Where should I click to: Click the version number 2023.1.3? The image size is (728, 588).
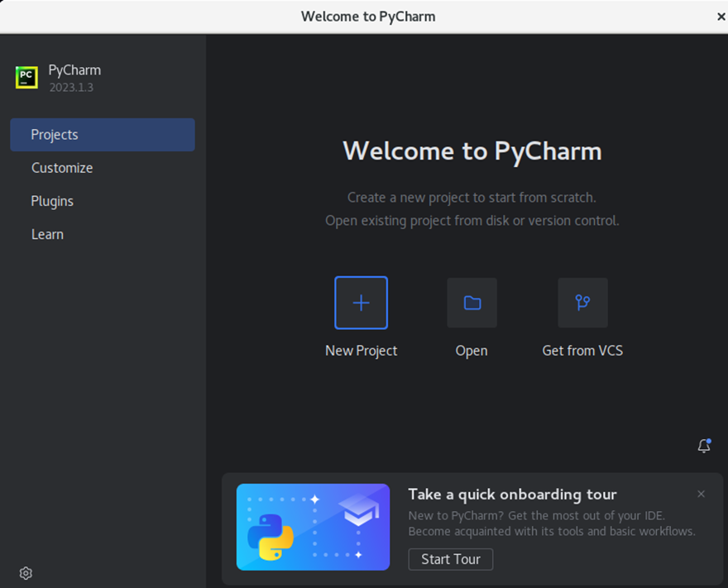[x=71, y=87]
